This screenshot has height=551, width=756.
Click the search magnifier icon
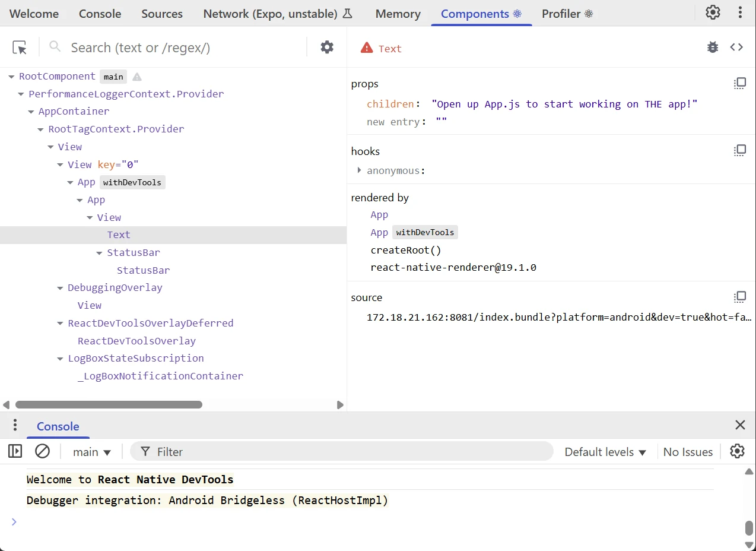pos(55,46)
